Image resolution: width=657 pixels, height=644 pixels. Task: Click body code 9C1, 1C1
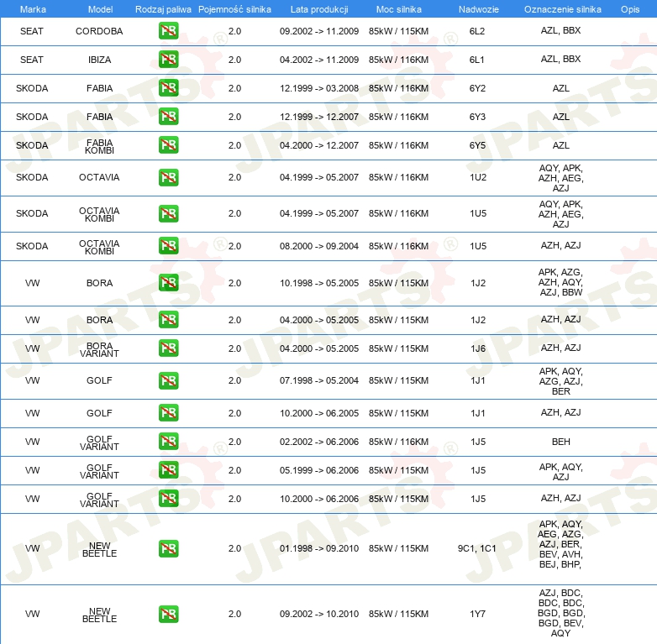477,548
